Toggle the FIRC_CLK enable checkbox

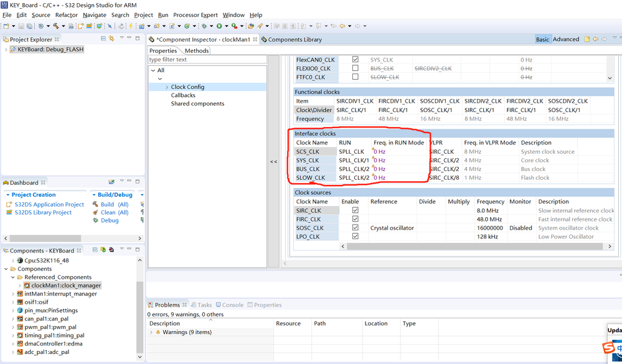pos(356,219)
